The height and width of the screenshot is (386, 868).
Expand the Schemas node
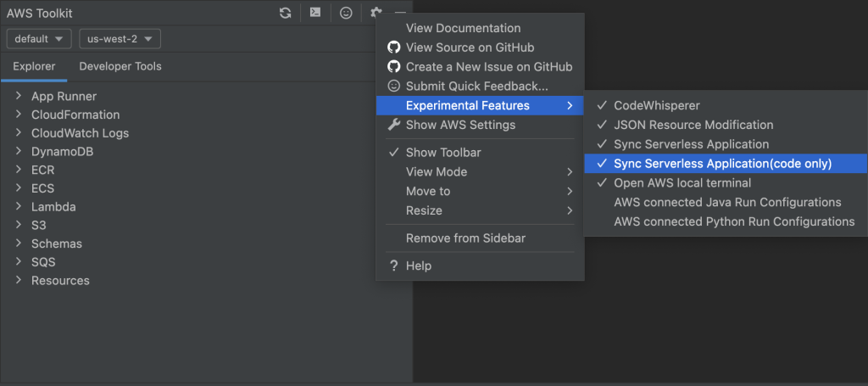click(x=19, y=243)
